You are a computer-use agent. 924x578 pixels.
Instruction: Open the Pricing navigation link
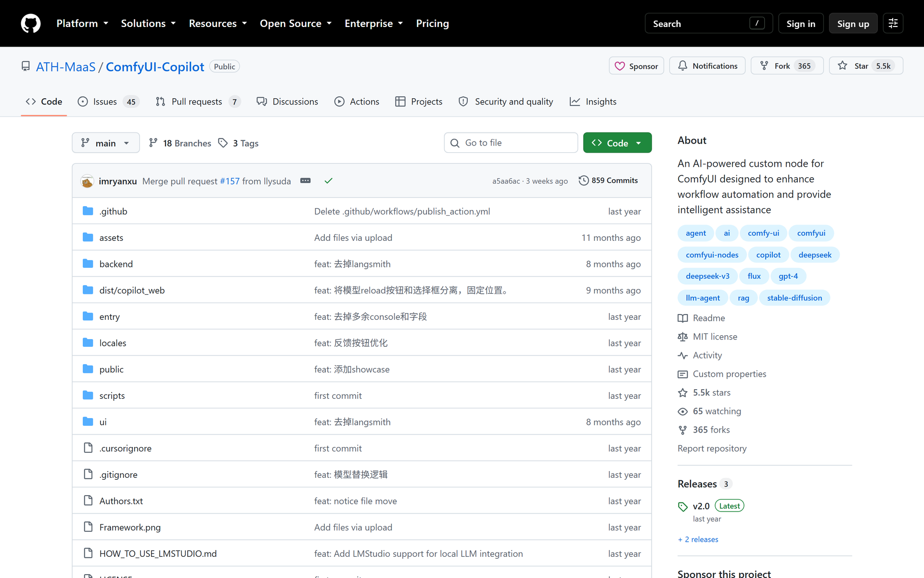(432, 23)
